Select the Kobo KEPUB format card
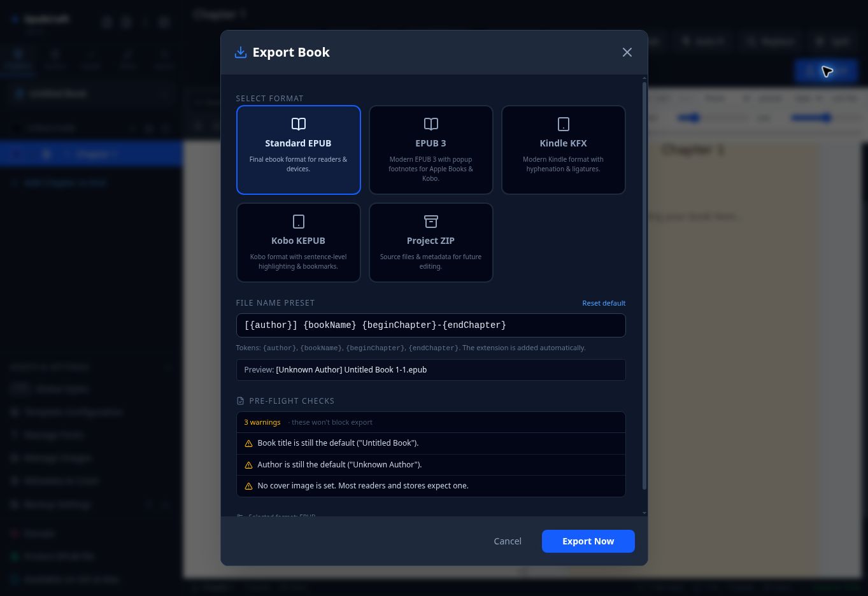The height and width of the screenshot is (596, 868). [x=299, y=243]
